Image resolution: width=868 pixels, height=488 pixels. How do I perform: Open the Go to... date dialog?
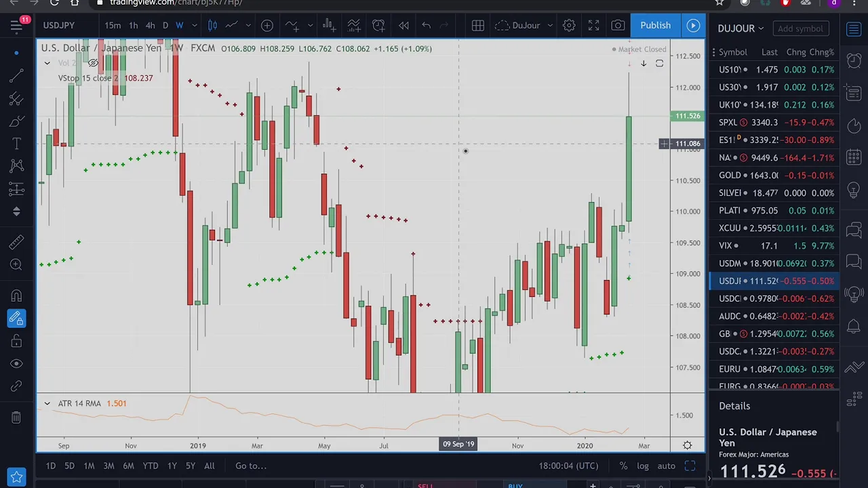click(x=251, y=466)
